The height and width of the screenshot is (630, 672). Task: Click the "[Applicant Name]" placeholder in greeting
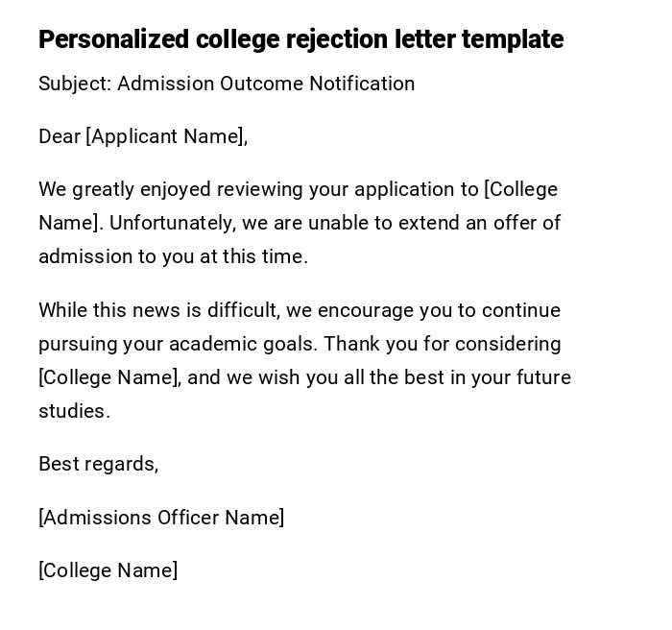[x=166, y=136]
